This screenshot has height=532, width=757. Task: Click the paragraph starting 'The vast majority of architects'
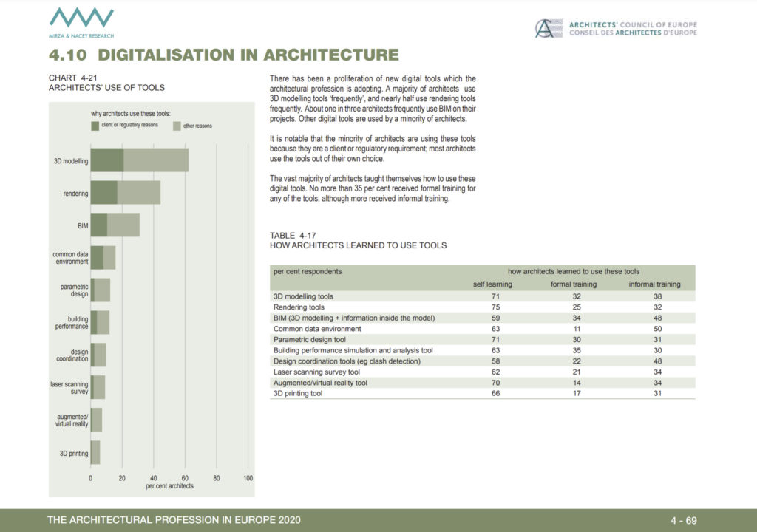click(373, 188)
